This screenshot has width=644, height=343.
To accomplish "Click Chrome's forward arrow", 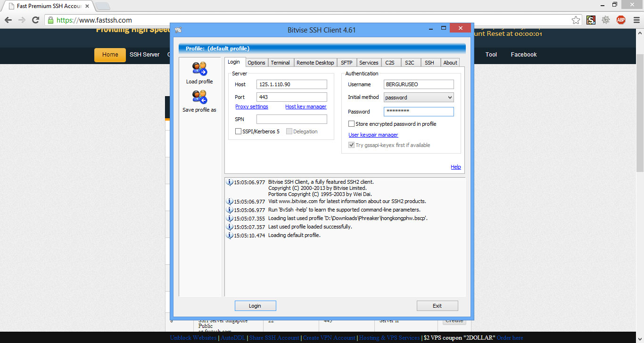I will tap(22, 20).
